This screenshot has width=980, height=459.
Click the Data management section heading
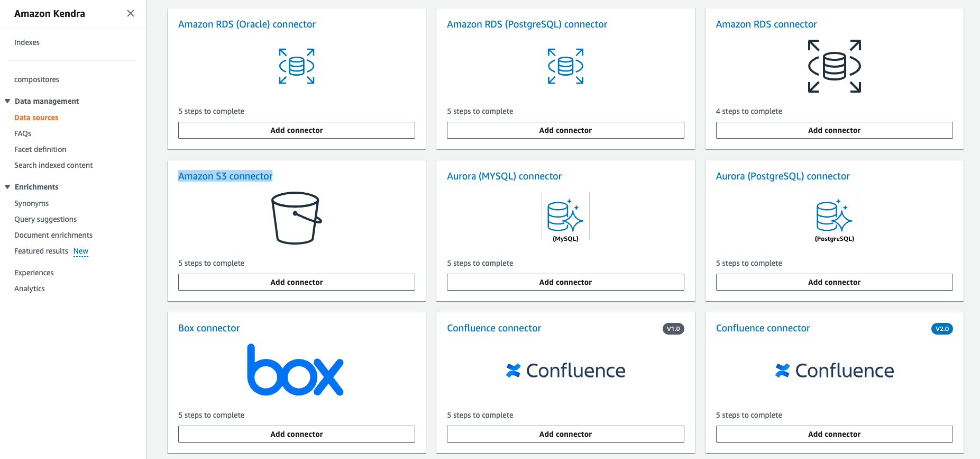pyautogui.click(x=47, y=101)
